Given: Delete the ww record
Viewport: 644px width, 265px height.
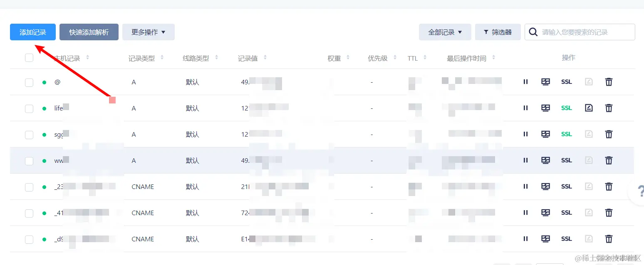Looking at the screenshot, I should click(x=609, y=160).
